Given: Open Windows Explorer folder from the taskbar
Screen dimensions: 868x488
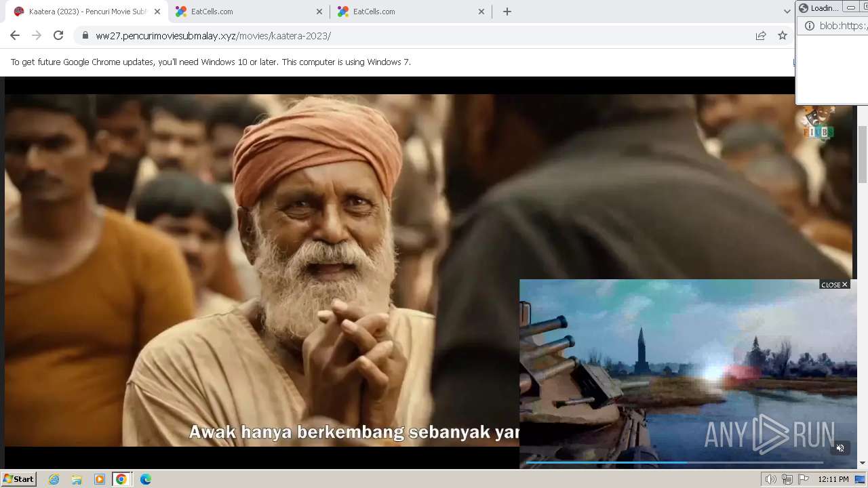Looking at the screenshot, I should click(77, 479).
